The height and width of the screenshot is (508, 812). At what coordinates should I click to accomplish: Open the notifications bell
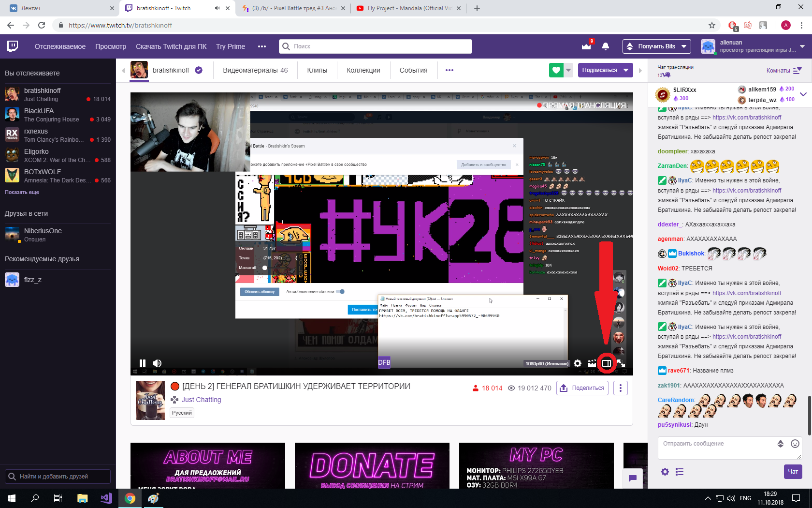606,46
